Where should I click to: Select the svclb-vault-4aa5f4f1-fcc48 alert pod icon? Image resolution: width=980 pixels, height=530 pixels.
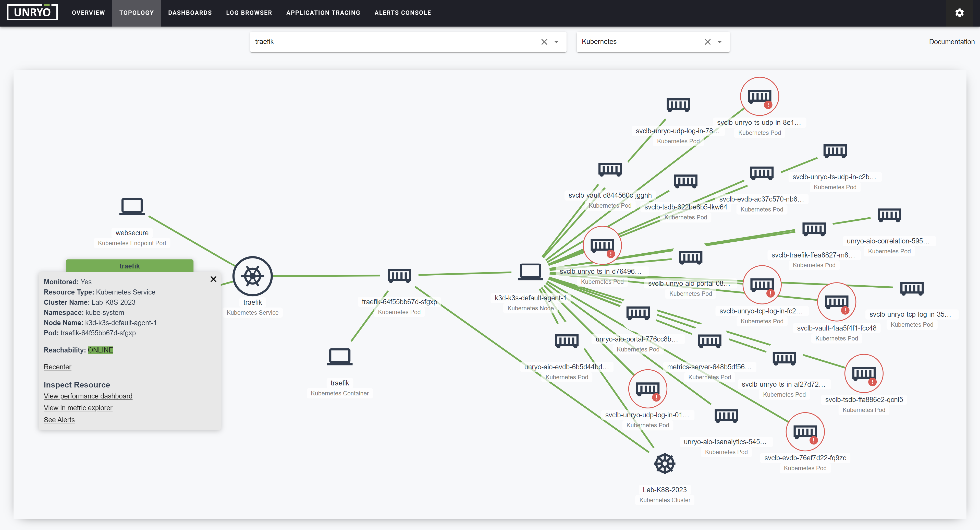click(x=837, y=302)
